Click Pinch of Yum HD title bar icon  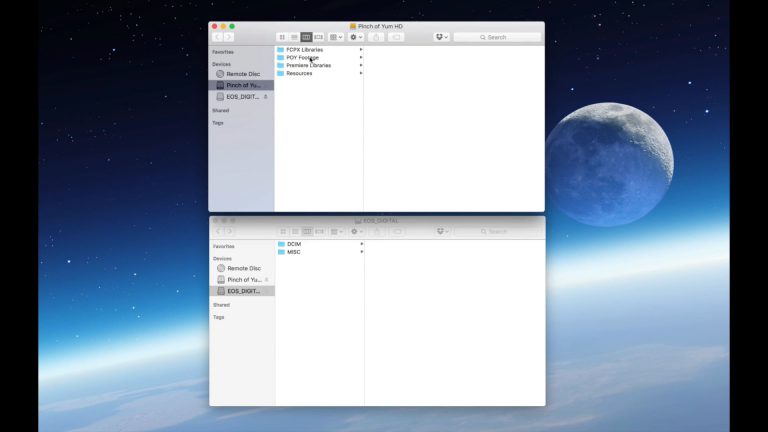[x=353, y=26]
